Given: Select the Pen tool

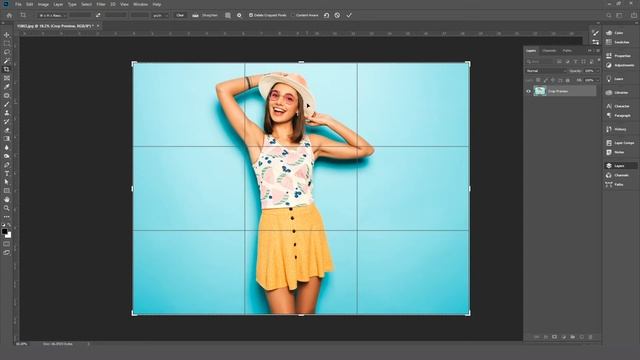Looking at the screenshot, I should [x=7, y=165].
